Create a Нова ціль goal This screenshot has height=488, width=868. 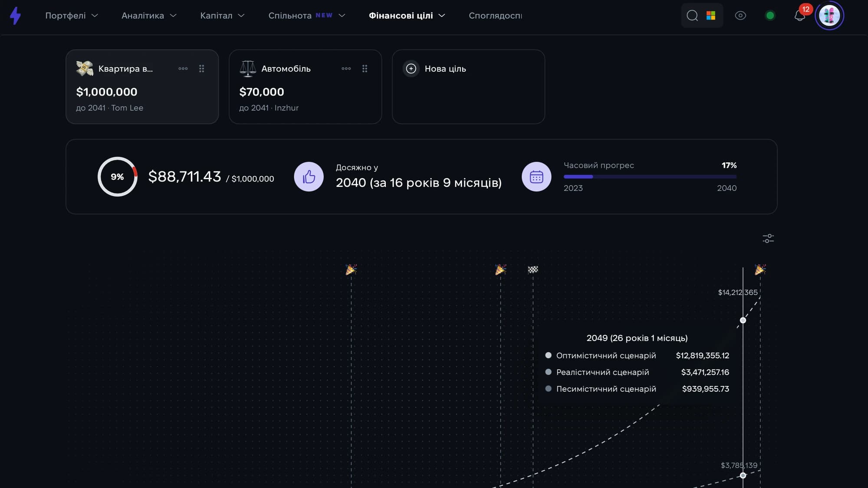468,87
